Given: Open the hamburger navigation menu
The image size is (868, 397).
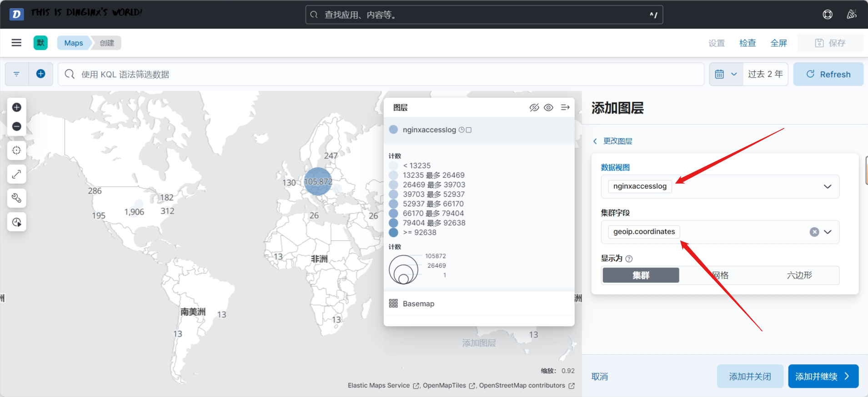Looking at the screenshot, I should (16, 43).
